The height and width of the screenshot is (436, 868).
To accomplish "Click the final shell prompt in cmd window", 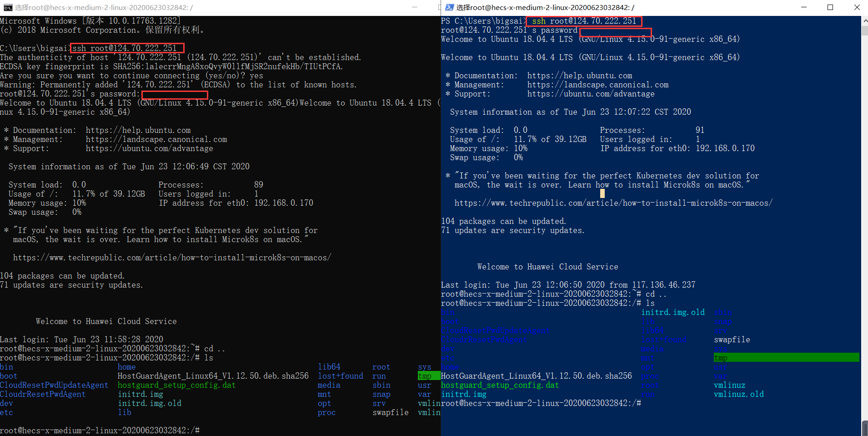I will pyautogui.click(x=100, y=431).
